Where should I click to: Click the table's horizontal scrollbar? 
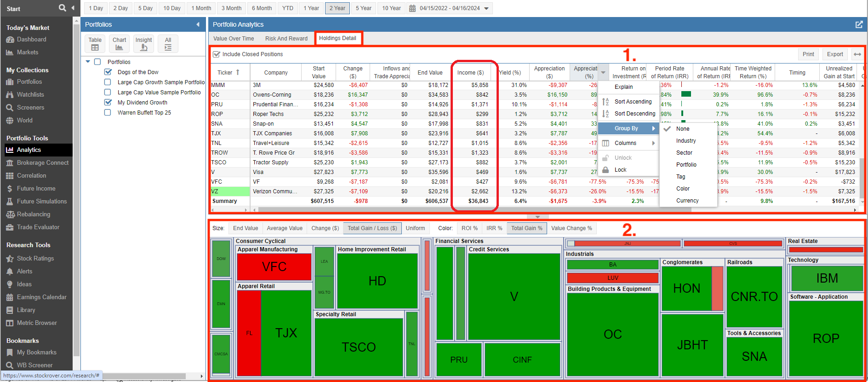pos(475,210)
